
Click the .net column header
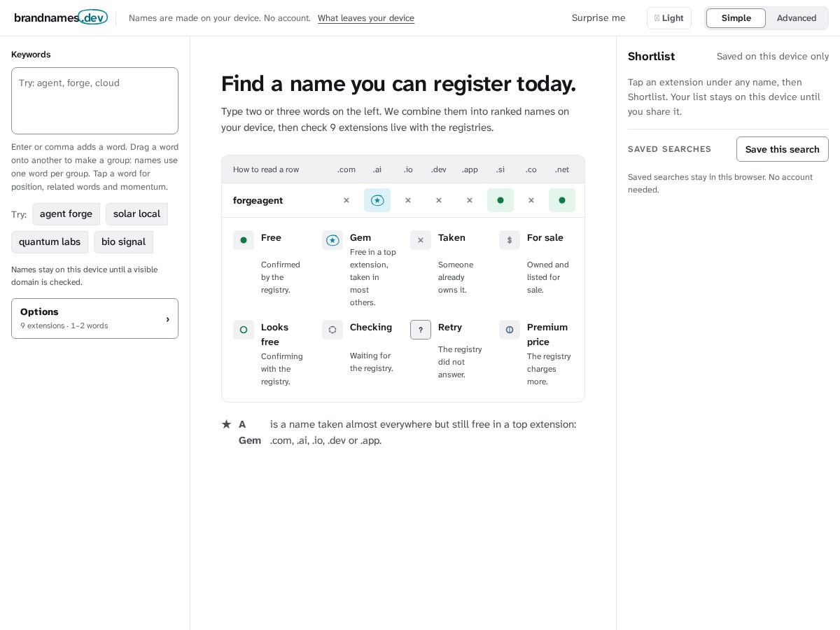point(562,169)
